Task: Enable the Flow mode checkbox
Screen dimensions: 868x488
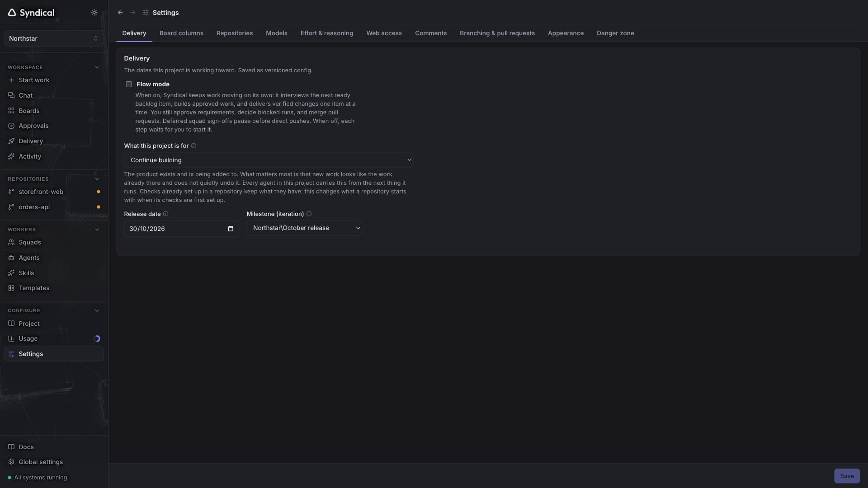Action: (x=129, y=84)
